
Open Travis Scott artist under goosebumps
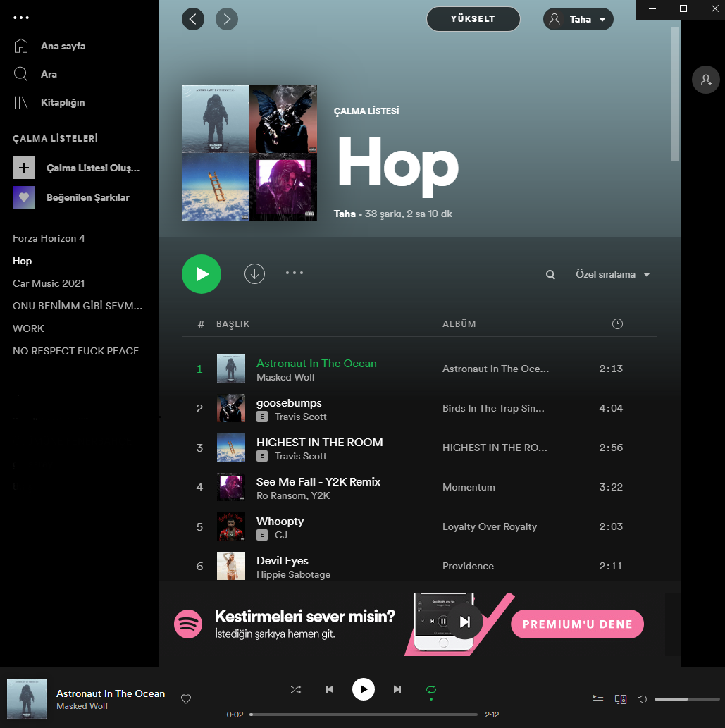pyautogui.click(x=301, y=417)
